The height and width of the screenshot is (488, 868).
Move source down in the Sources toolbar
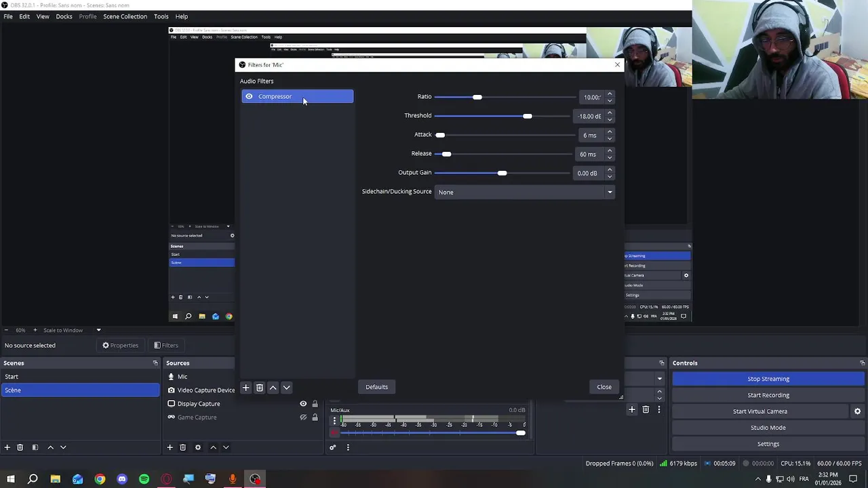pyautogui.click(x=226, y=447)
